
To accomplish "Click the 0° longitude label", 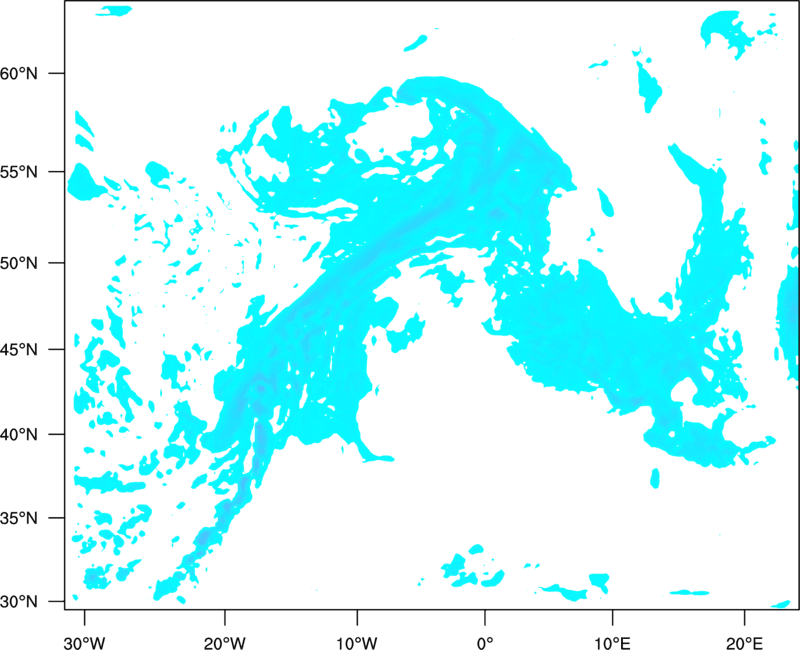I will (x=485, y=643).
